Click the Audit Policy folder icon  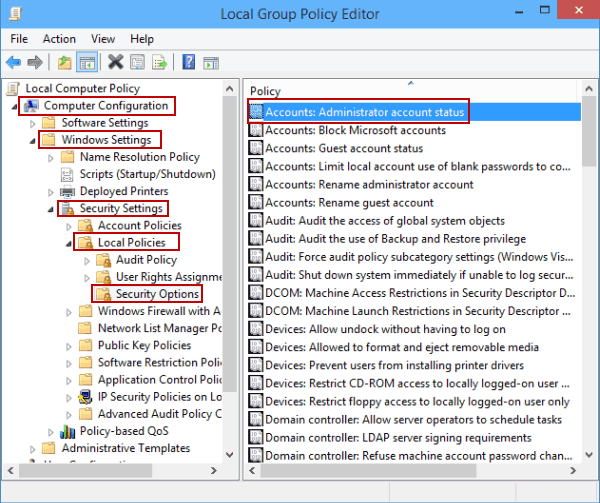[x=103, y=260]
